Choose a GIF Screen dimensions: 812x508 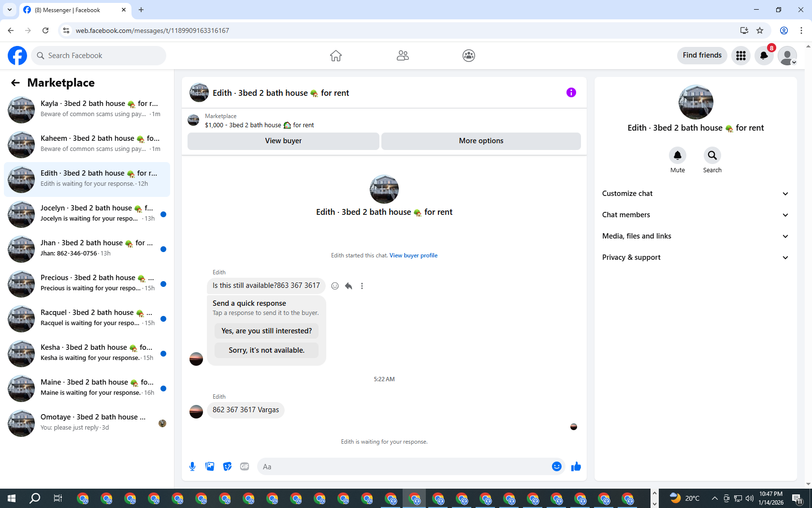245,466
